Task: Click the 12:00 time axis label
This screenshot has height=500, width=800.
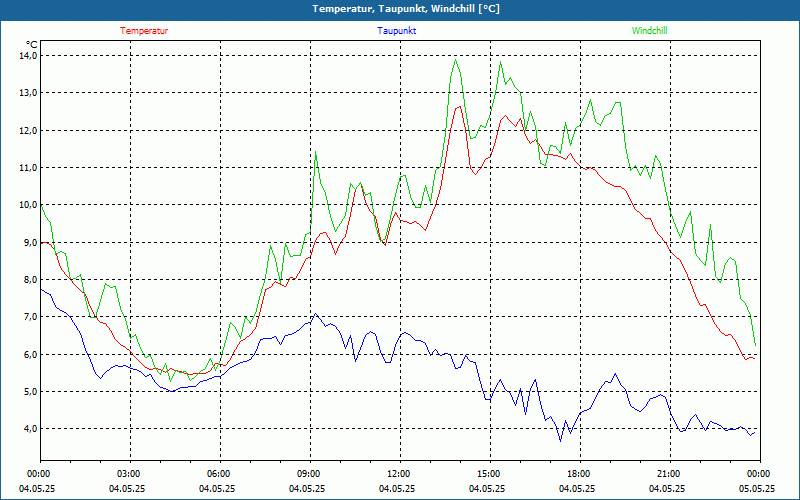Action: (398, 474)
